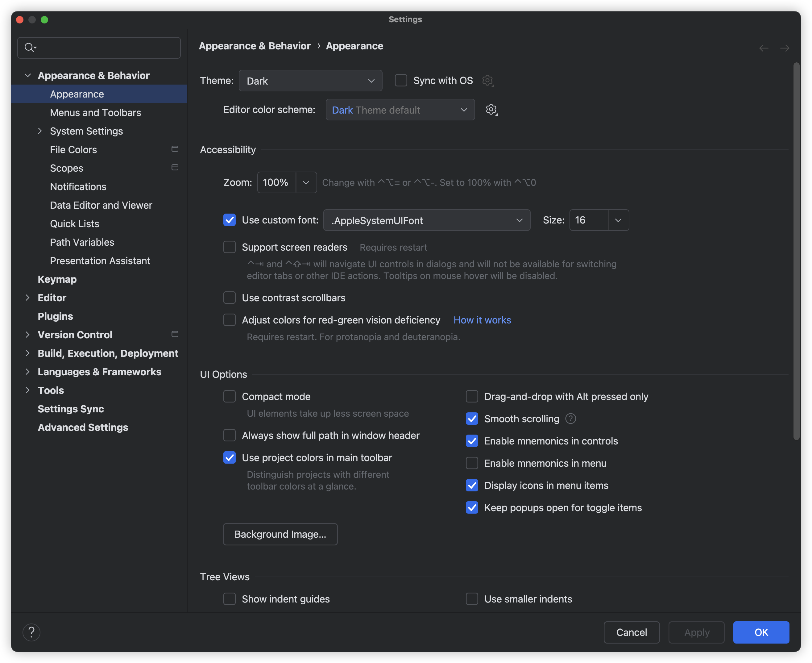Open the Zoom percentage dropdown

point(306,182)
